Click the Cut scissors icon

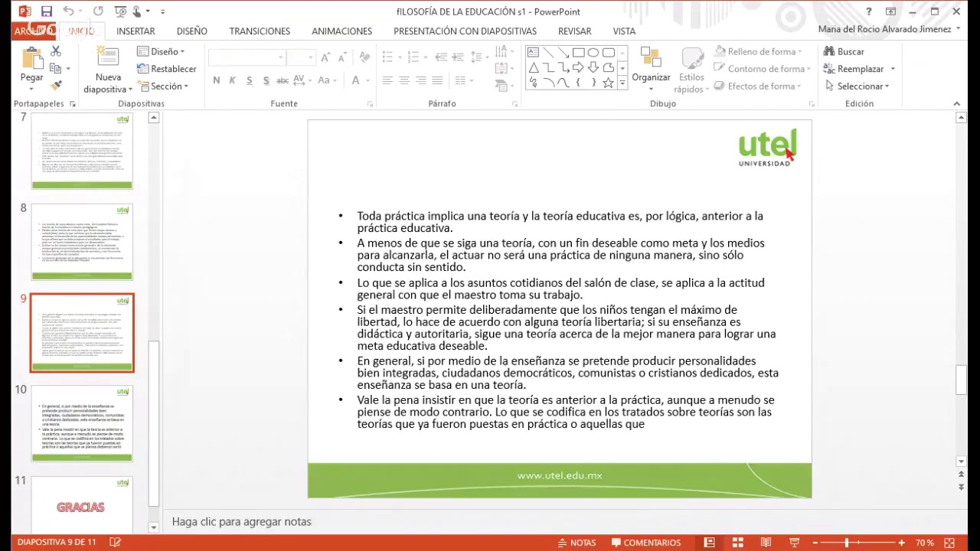pyautogui.click(x=55, y=51)
